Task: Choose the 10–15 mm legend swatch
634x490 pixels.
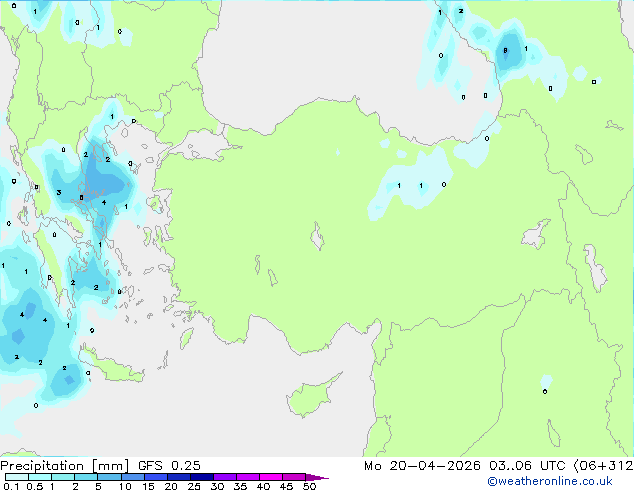Action: [132, 477]
